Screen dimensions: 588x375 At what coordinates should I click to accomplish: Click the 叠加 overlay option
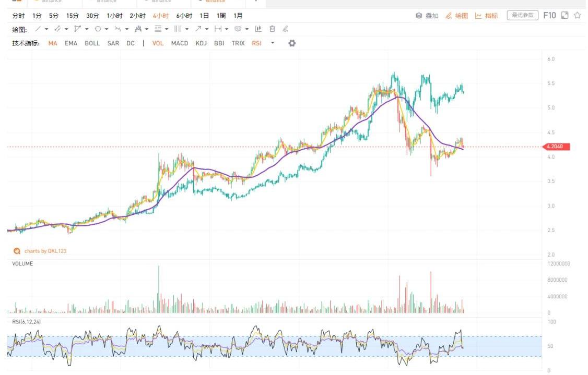tap(427, 16)
